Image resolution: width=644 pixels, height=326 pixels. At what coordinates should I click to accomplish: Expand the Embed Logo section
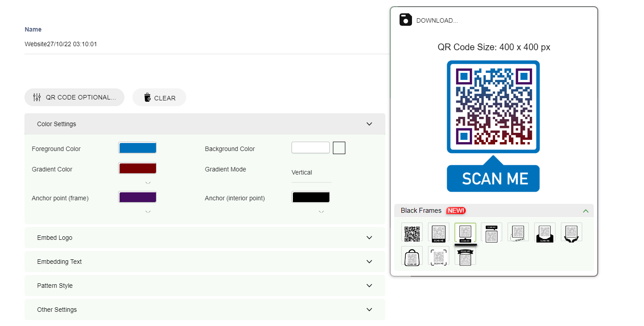click(x=204, y=238)
